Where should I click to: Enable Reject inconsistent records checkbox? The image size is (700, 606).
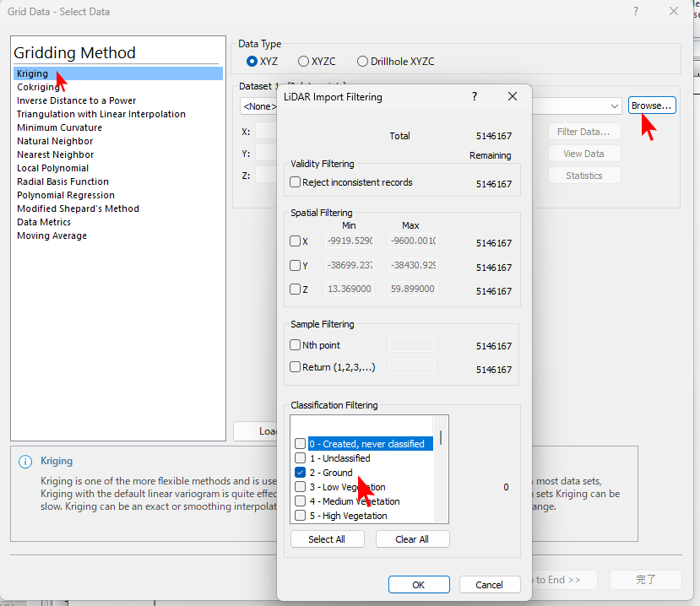point(296,182)
